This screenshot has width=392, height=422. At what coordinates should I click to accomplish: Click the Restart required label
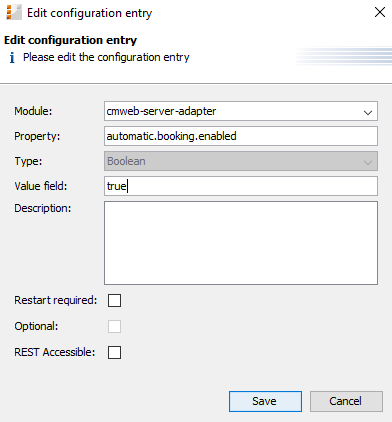(x=56, y=300)
